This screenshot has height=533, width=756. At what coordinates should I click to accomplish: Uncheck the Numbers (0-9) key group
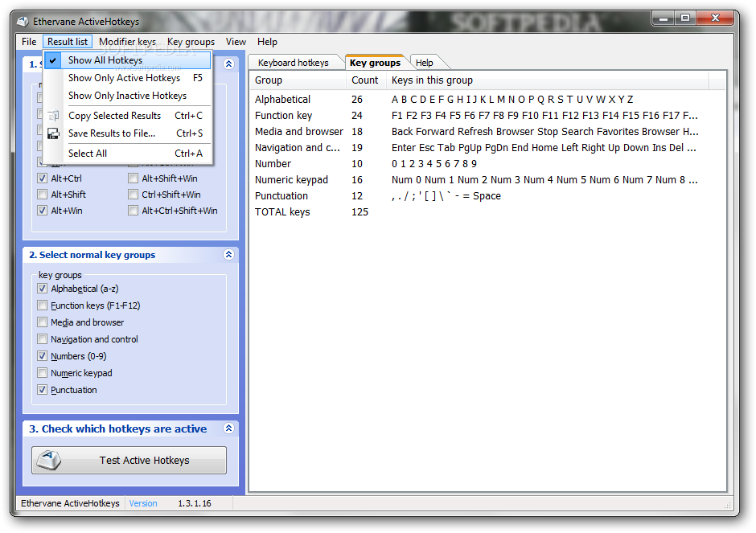(43, 356)
